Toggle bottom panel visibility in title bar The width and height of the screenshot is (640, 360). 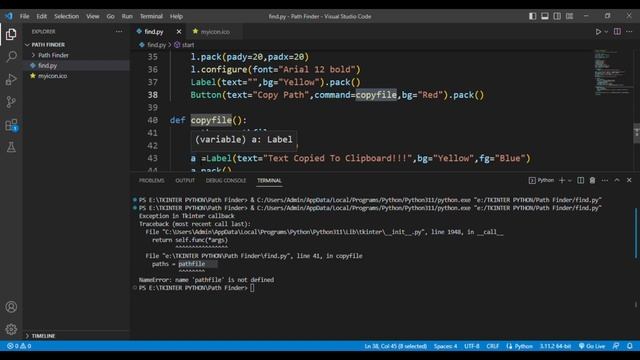coord(545,16)
